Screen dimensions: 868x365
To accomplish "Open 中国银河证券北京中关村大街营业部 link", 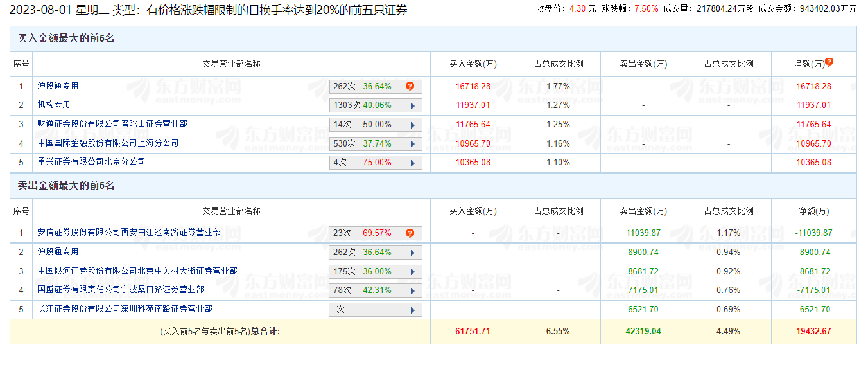I will tap(137, 271).
